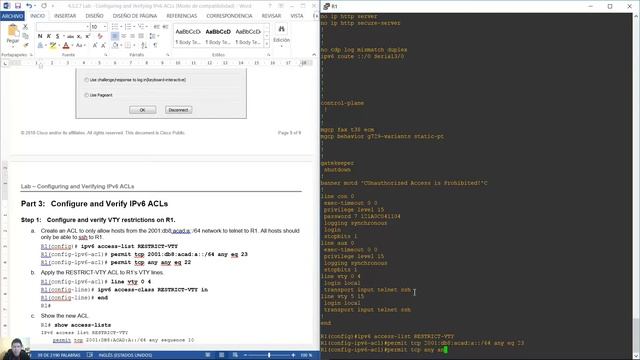Screen dimensions: 640x360
Task: Click the text effects A icon
Action: 40,45
